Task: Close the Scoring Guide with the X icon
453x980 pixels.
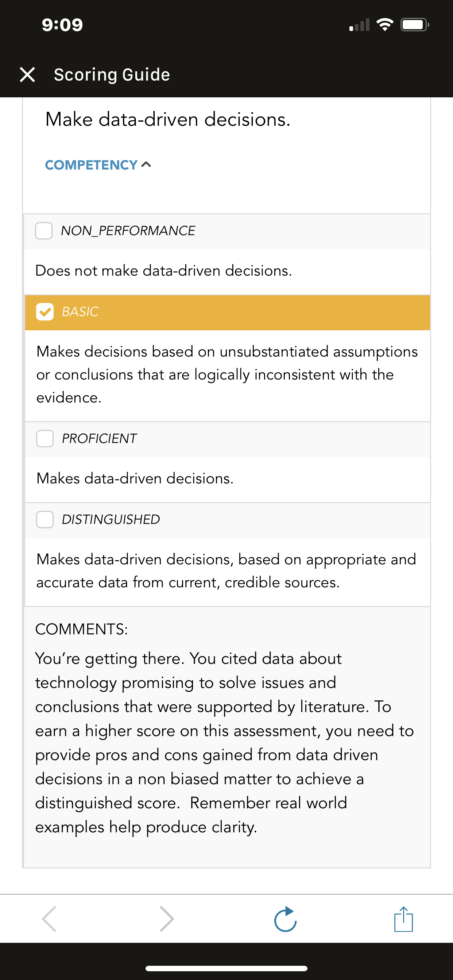Action: click(x=27, y=75)
